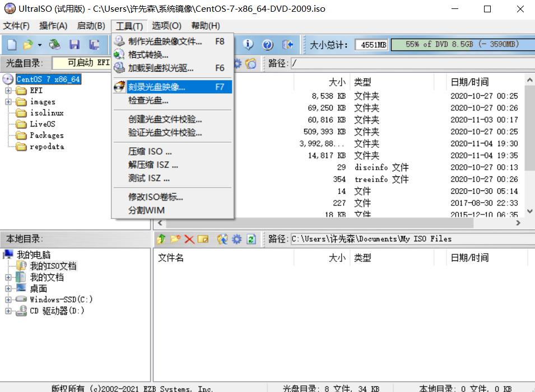Choose 格式转换 from the Tools menu
The height and width of the screenshot is (392, 535).
pos(173,54)
